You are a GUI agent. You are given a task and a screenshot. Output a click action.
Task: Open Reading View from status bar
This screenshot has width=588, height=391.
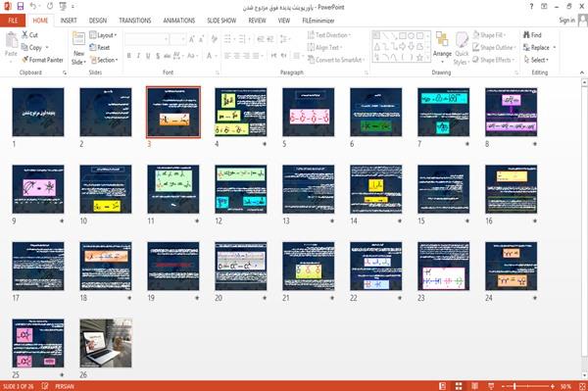point(474,386)
